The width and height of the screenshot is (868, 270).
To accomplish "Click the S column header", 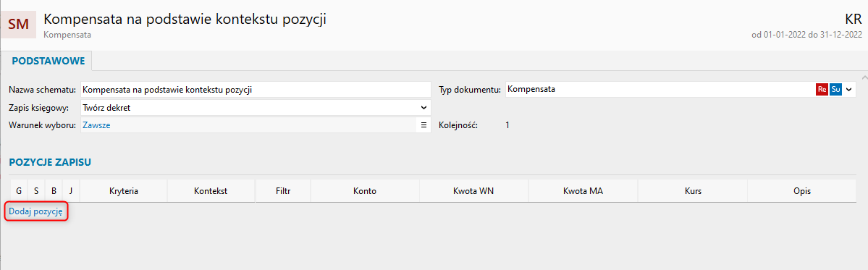I will (x=36, y=191).
